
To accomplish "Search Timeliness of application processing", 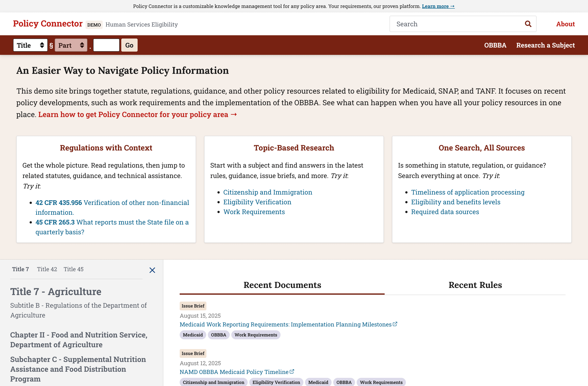I will point(468,192).
